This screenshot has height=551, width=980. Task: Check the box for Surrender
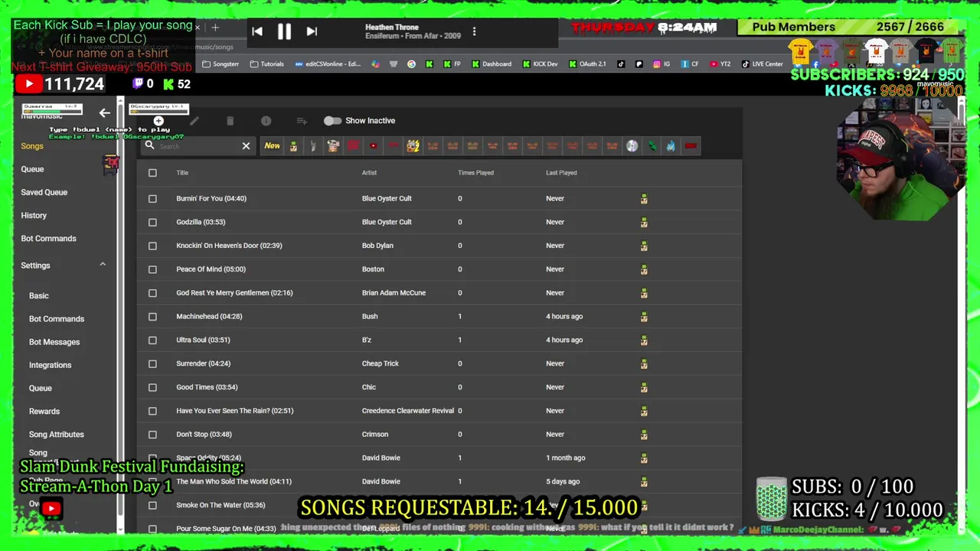[152, 364]
